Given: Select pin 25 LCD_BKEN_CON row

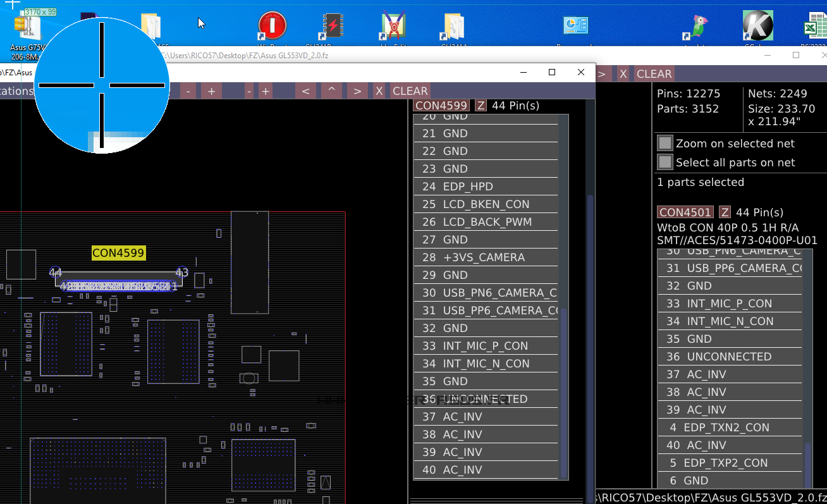Looking at the screenshot, I should 486,204.
